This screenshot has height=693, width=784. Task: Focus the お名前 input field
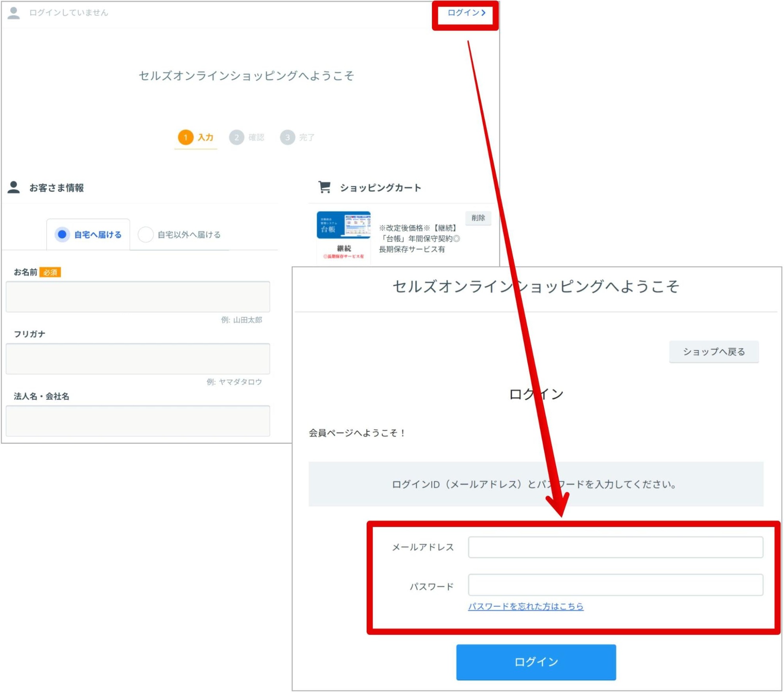click(138, 297)
